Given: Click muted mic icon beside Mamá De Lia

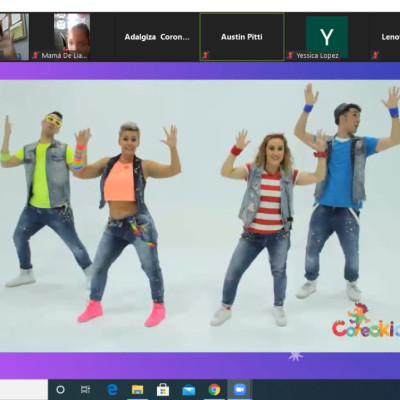Looking at the screenshot, I should pos(35,55).
